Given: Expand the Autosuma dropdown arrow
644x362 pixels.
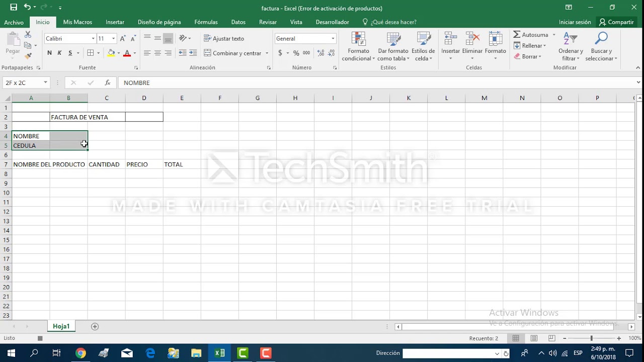Looking at the screenshot, I should coord(554,35).
